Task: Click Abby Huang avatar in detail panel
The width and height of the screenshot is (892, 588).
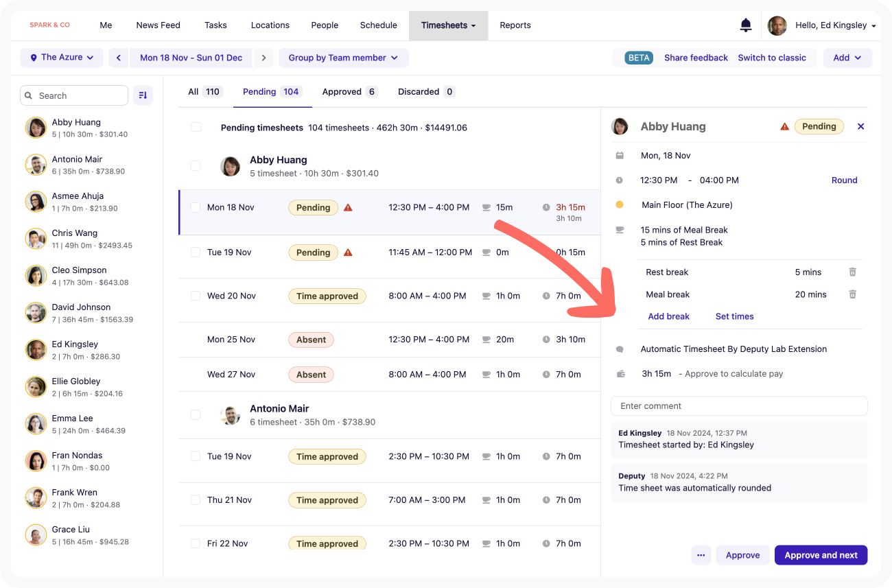Action: [x=620, y=126]
